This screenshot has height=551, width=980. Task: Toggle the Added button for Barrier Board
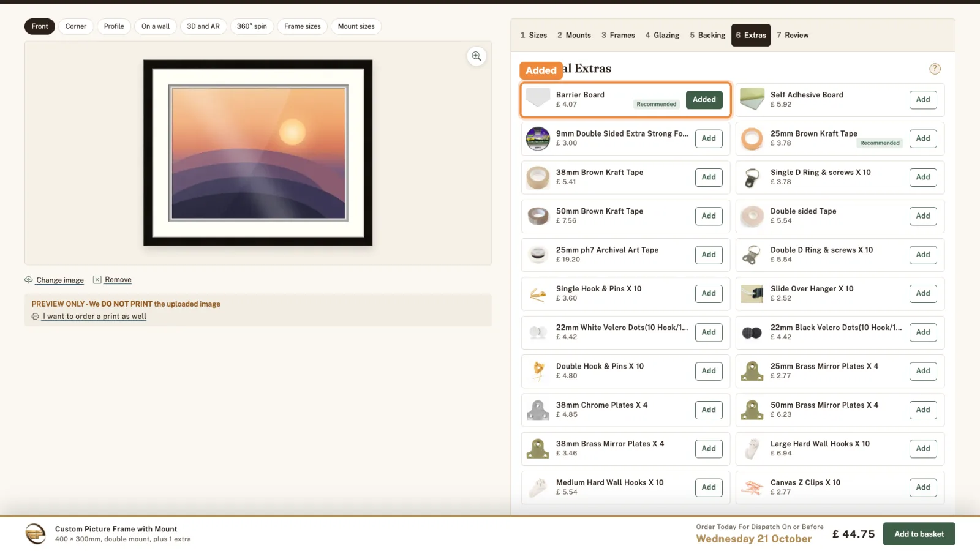click(704, 100)
